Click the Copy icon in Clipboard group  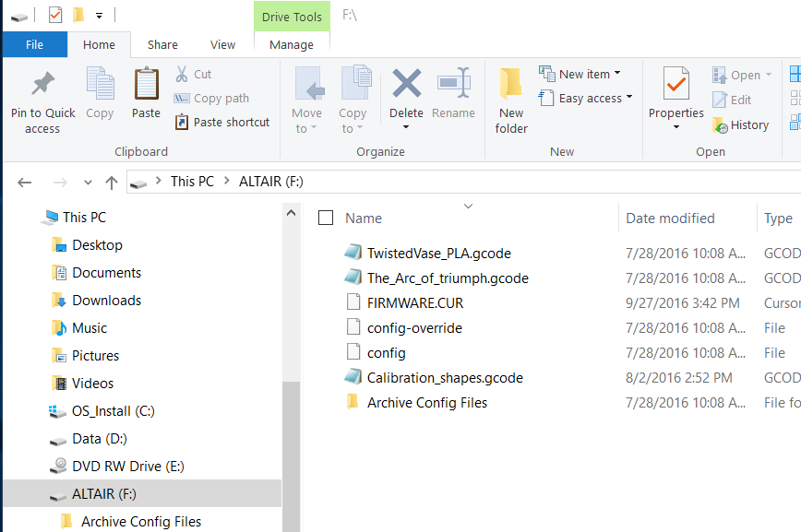click(100, 83)
